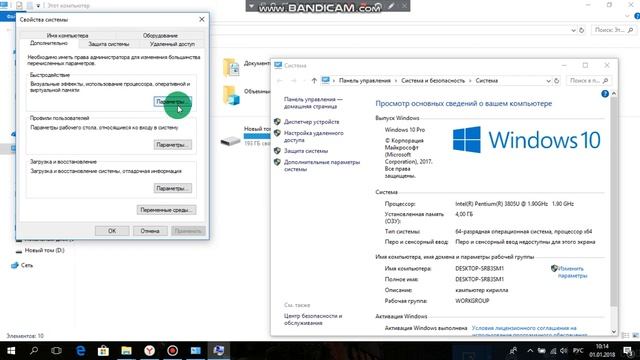Open license agreement terms link
640x360 pixels.
click(x=529, y=331)
